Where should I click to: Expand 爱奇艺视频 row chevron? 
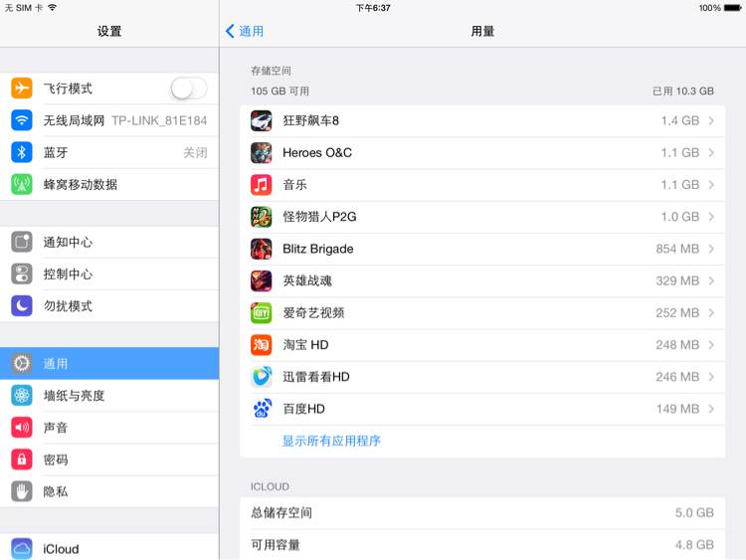click(711, 312)
